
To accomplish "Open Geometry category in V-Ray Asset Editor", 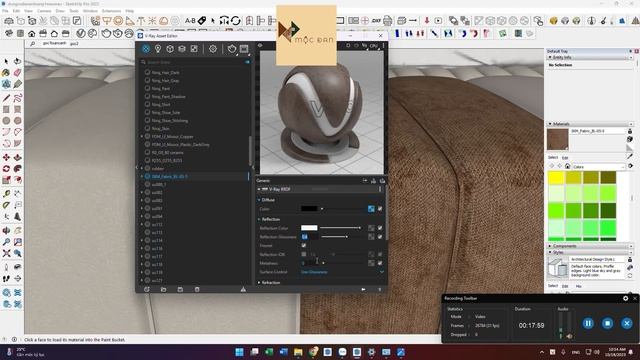I will [x=170, y=49].
